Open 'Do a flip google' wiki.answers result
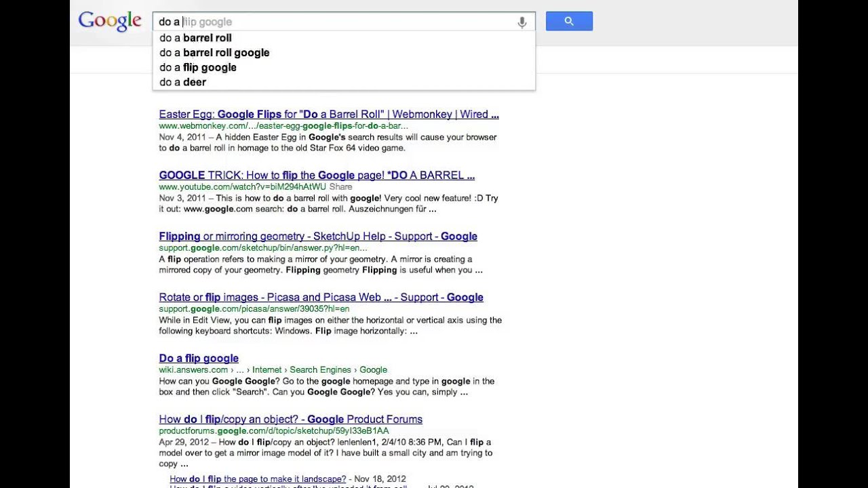This screenshot has height=488, width=868. 199,359
